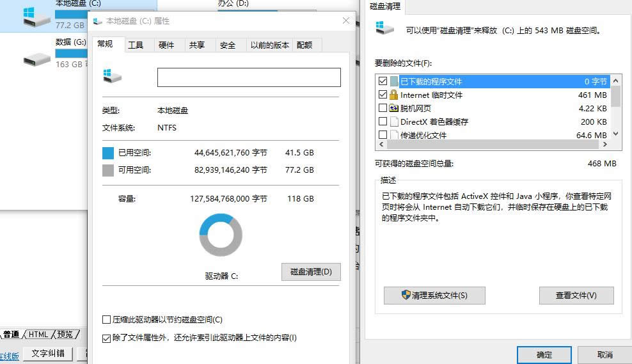Viewport: 632px width, 364px height.
Task: Click the local disk (C:) drive icon in Explorer
Action: pyautogui.click(x=36, y=17)
